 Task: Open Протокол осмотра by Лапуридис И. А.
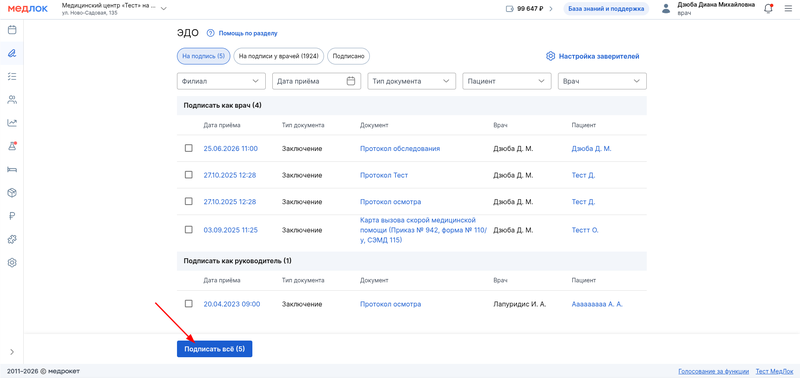pos(390,304)
